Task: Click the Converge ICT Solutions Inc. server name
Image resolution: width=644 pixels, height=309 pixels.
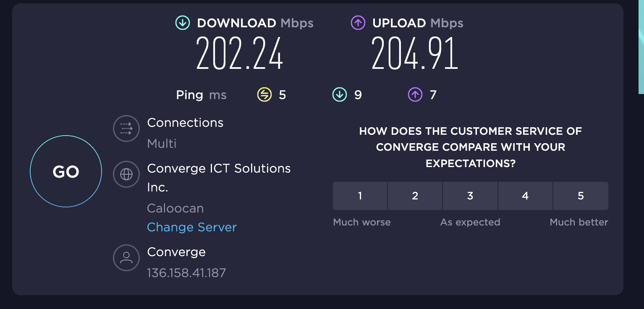Action: point(219,178)
